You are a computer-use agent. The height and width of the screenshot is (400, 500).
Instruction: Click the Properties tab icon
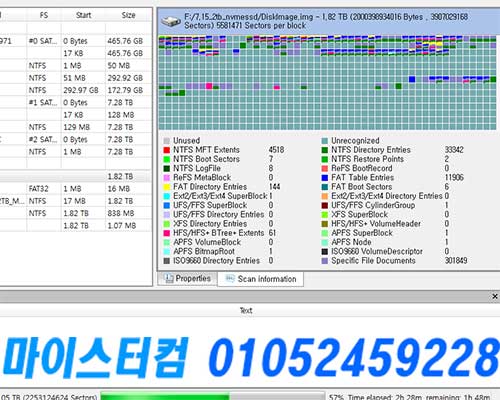169,278
